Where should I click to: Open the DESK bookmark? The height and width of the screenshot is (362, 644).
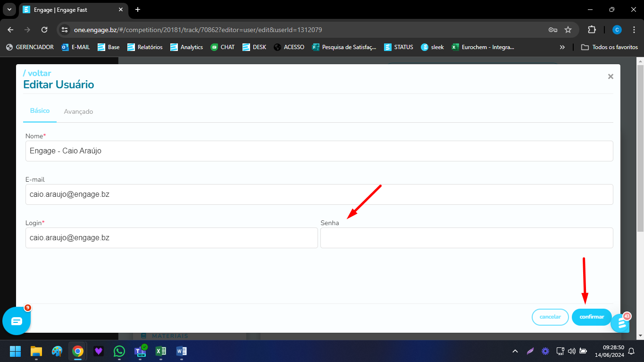254,47
